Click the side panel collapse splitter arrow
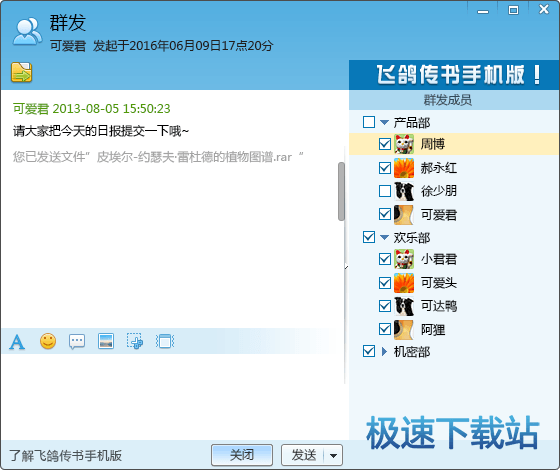This screenshot has width=560, height=470. point(346,266)
